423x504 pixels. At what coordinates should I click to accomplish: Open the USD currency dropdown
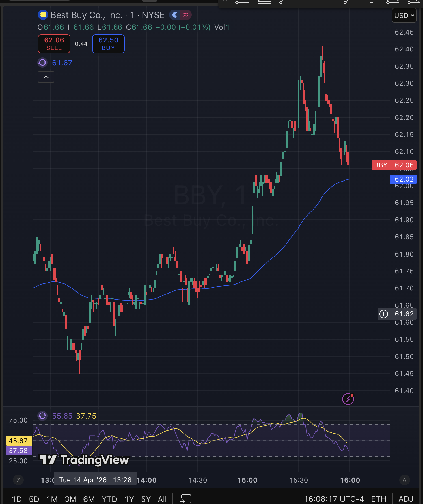pos(404,15)
